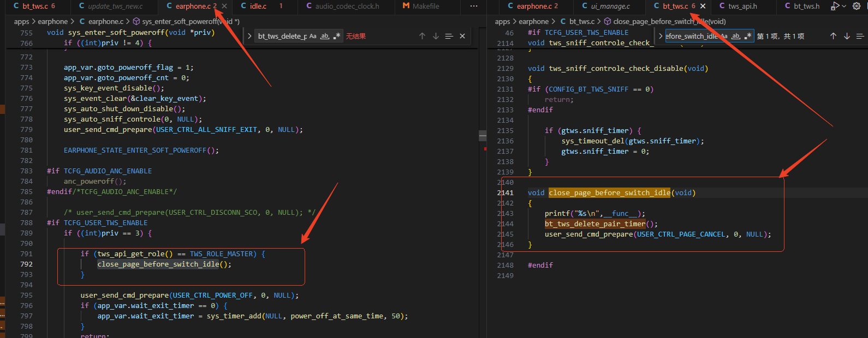Toggle whole word match in left find widget
This screenshot has height=338, width=868.
coord(325,36)
